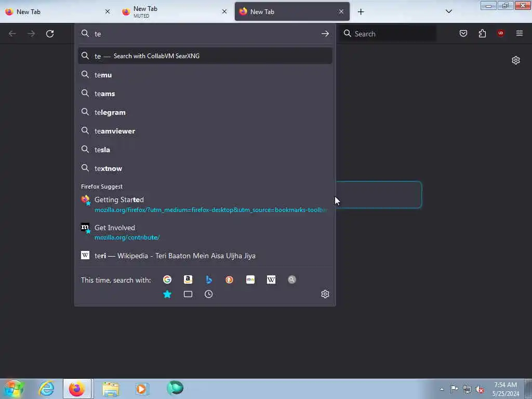Close the muted New Tab
Screen dimensions: 532x399
coord(224,11)
